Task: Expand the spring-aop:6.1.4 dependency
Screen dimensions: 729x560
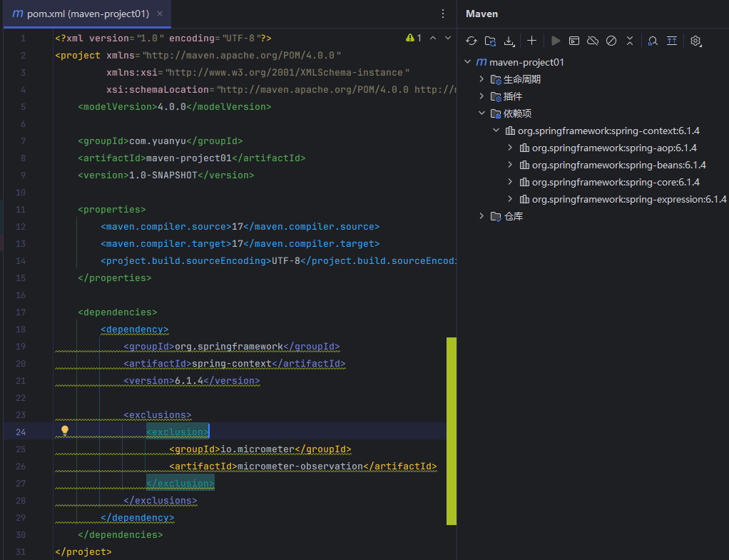Action: 510,148
